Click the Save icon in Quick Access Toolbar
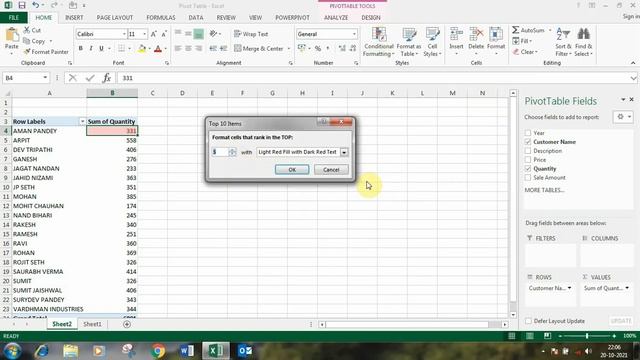This screenshot has height=360, width=640. point(22,5)
